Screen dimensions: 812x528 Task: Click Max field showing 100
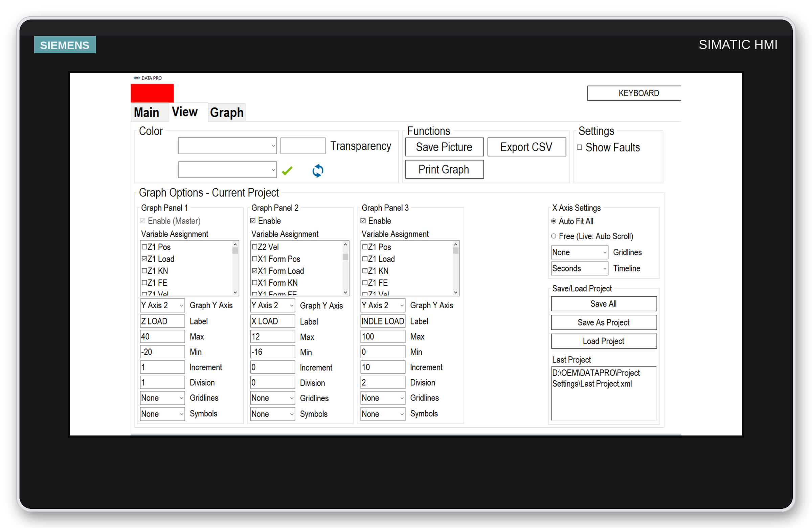click(x=383, y=337)
